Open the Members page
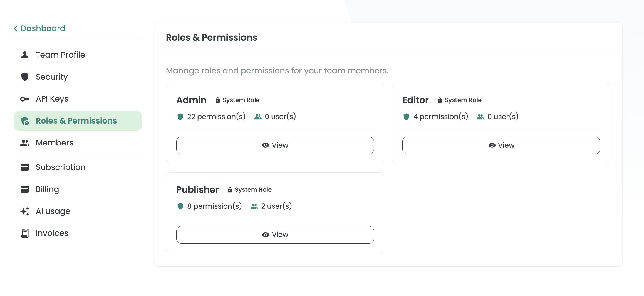Image resolution: width=644 pixels, height=296 pixels. pyautogui.click(x=78, y=143)
